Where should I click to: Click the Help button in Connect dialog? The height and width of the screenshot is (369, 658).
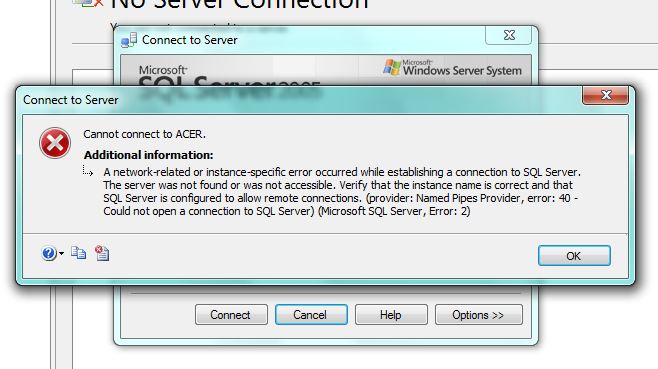pyautogui.click(x=391, y=315)
